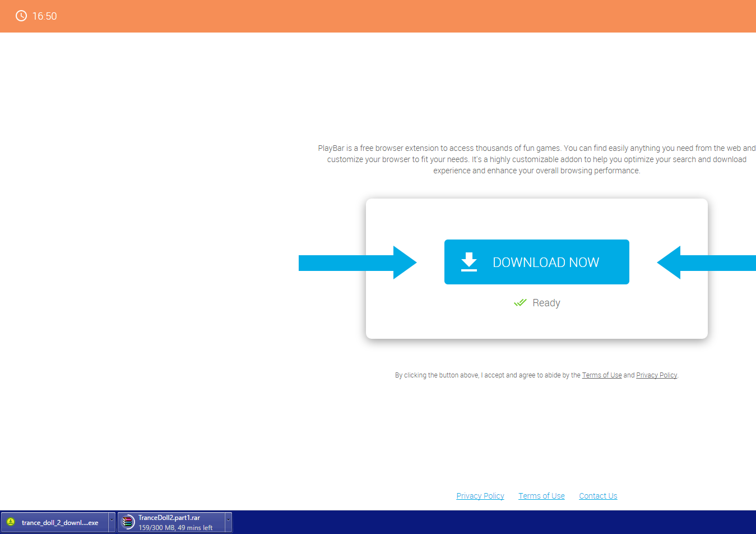
Task: Open options arrow for trance_doll_2 exe download
Action: 112,522
